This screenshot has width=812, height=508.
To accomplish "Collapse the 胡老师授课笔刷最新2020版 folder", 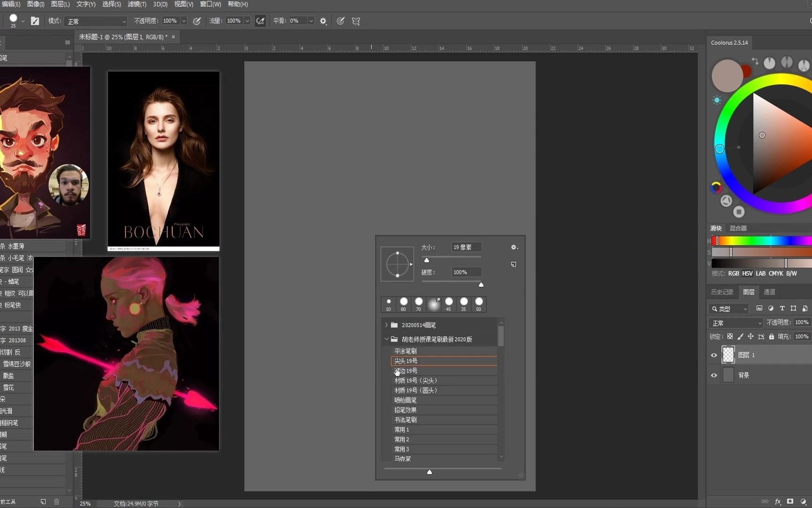I will point(386,339).
